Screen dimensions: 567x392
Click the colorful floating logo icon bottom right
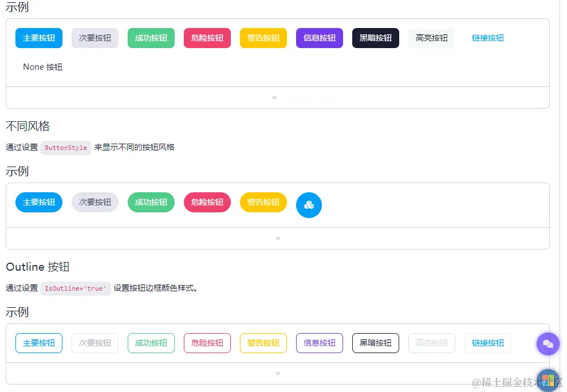click(x=548, y=379)
